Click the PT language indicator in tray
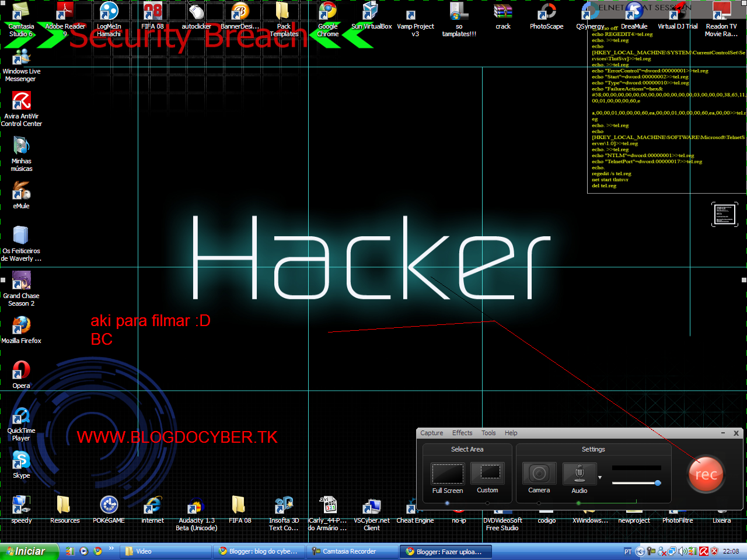Image resolution: width=747 pixels, height=560 pixels. point(628,551)
